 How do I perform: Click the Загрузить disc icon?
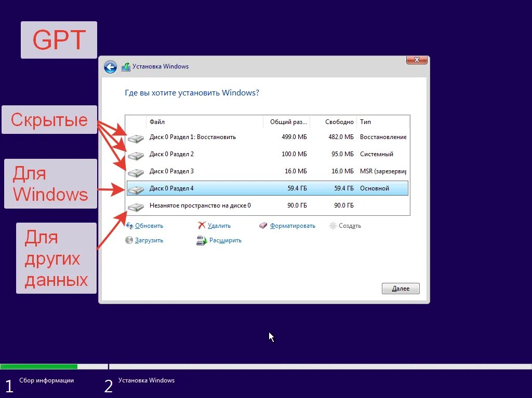(x=129, y=240)
